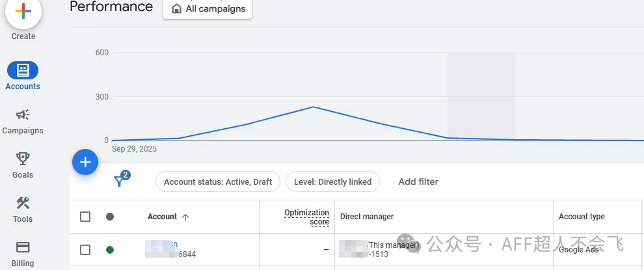Open the All campaigns selector
644x270 pixels.
tap(208, 9)
